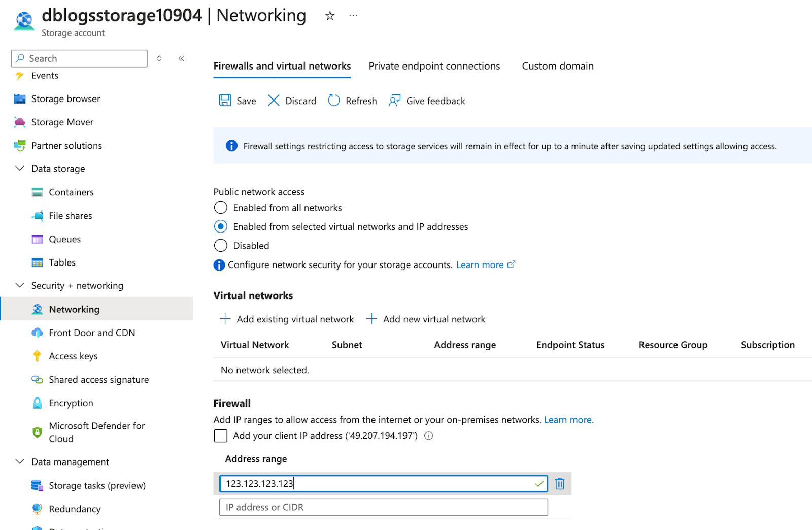Favorite this page with the star icon
Image resolution: width=812 pixels, height=530 pixels.
coord(330,16)
